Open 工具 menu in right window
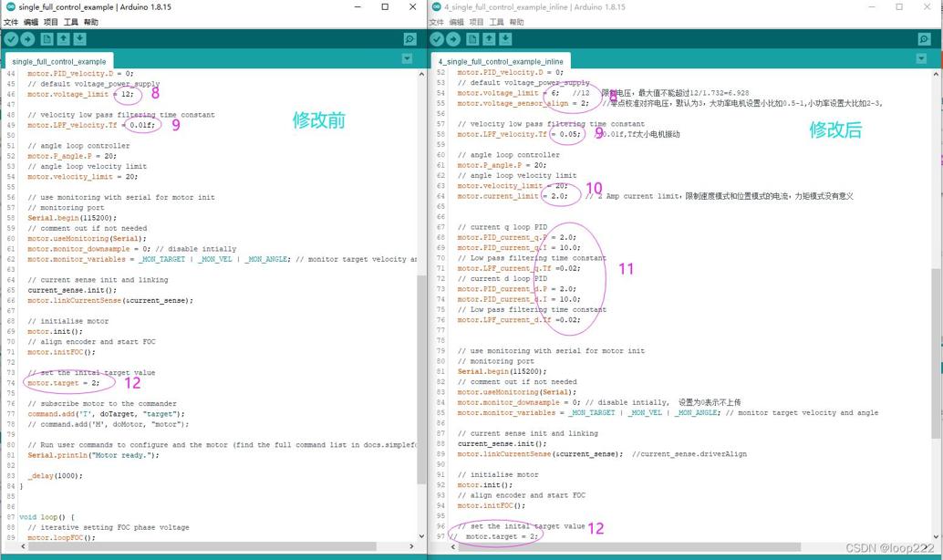This screenshot has width=943, height=560. (496, 22)
